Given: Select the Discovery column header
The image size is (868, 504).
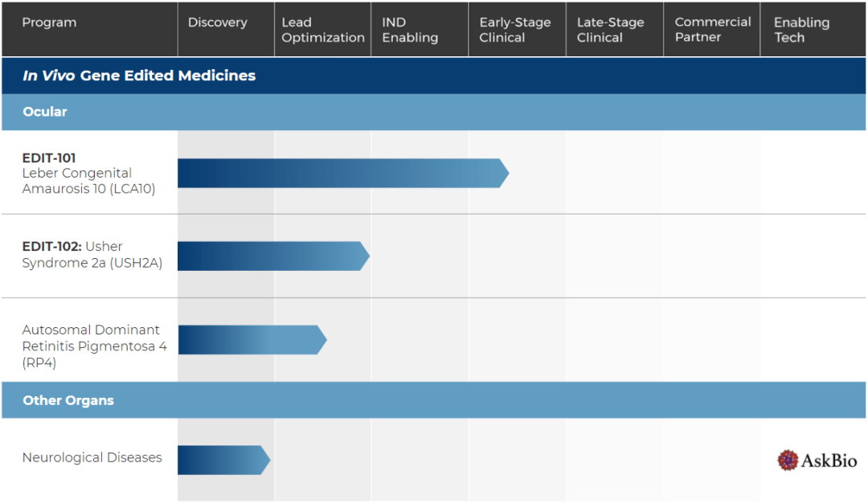Looking at the screenshot, I should click(218, 23).
